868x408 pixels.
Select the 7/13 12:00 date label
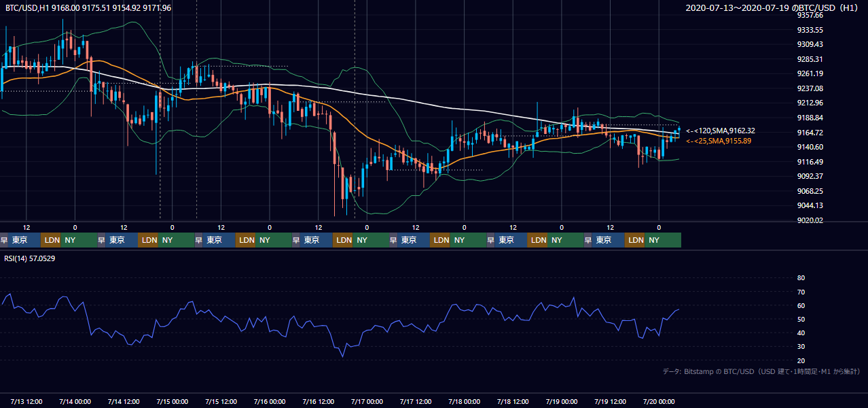click(26, 401)
